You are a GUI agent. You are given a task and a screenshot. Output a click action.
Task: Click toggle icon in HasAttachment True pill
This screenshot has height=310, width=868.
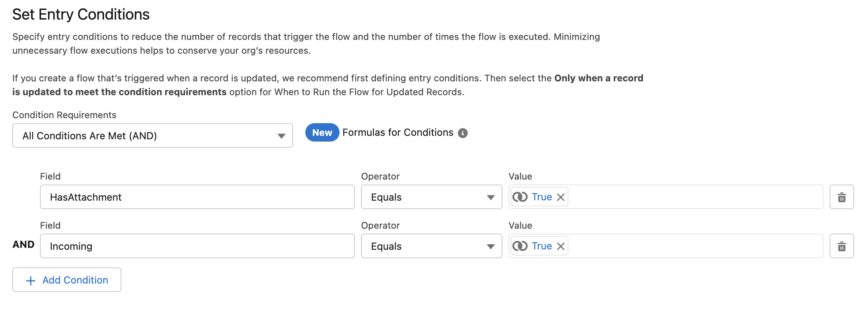(520, 197)
